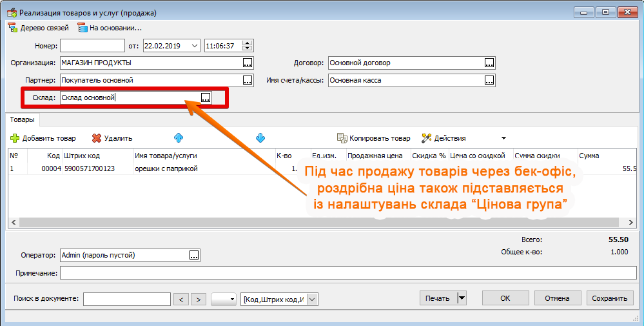
Task: Click the Добавить товар button
Action: [43, 138]
